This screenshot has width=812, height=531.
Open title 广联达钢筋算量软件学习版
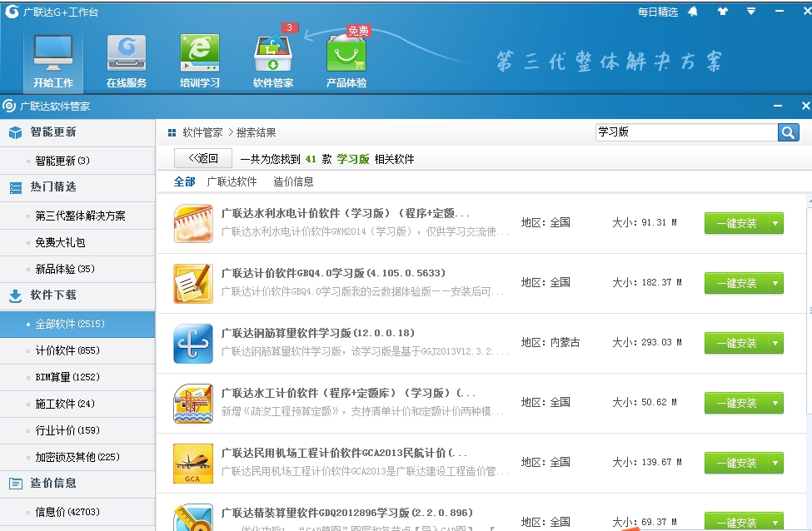click(318, 333)
